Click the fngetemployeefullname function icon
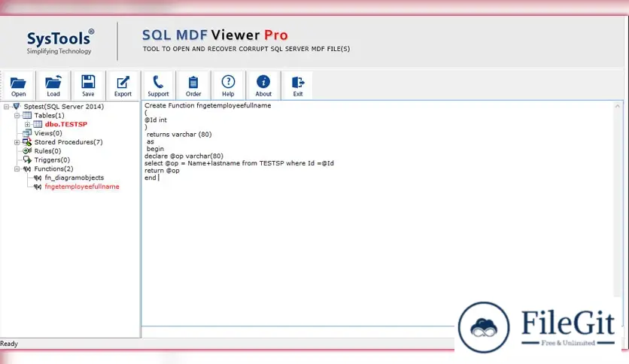This screenshot has height=364, width=629. 38,187
